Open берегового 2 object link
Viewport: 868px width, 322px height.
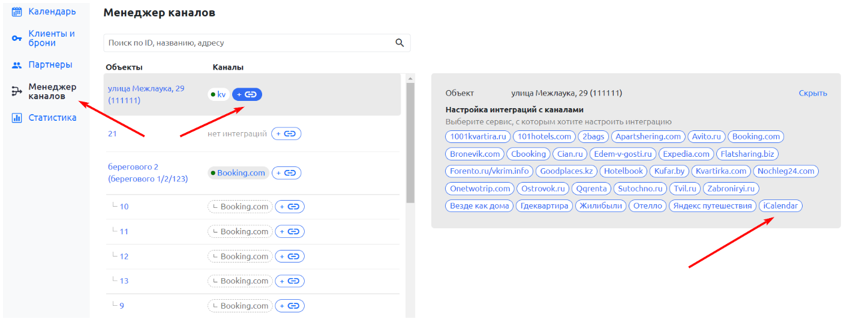click(148, 173)
